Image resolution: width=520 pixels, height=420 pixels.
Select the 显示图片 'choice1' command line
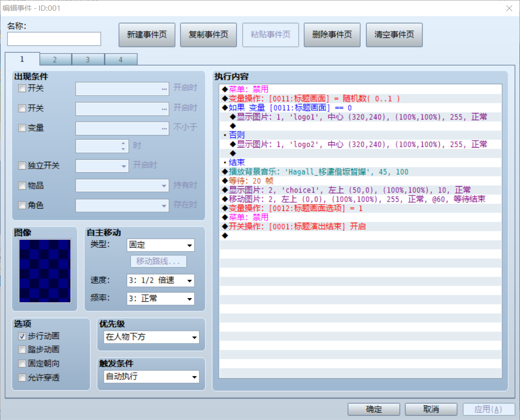point(361,190)
